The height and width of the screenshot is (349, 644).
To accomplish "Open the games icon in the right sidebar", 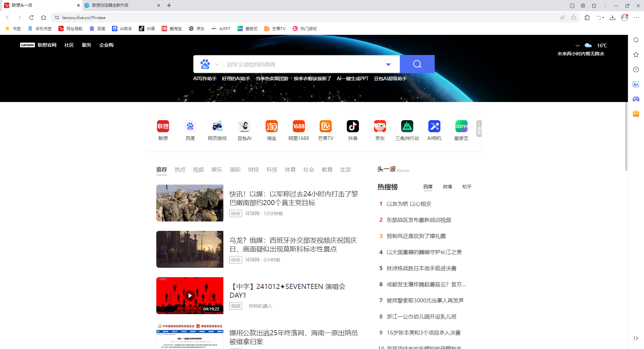I will point(636,99).
